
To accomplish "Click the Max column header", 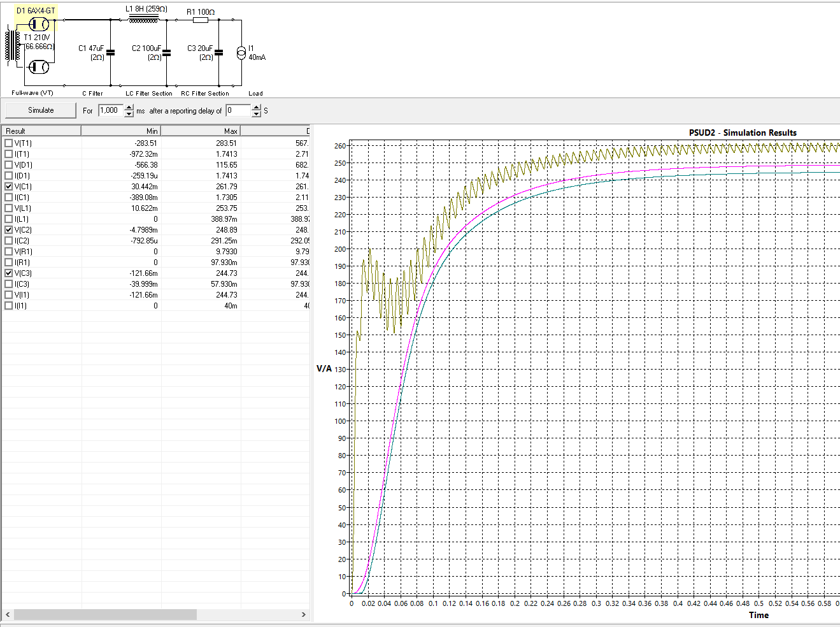I will 201,131.
